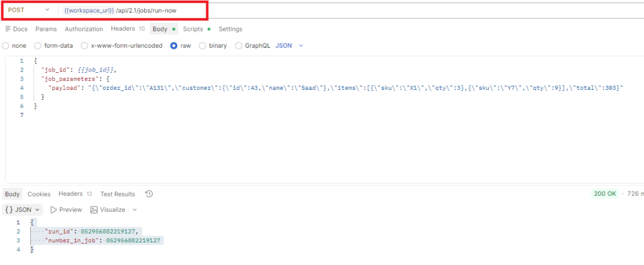Click the Preview play icon
Image resolution: width=644 pixels, height=265 pixels.
click(x=53, y=210)
